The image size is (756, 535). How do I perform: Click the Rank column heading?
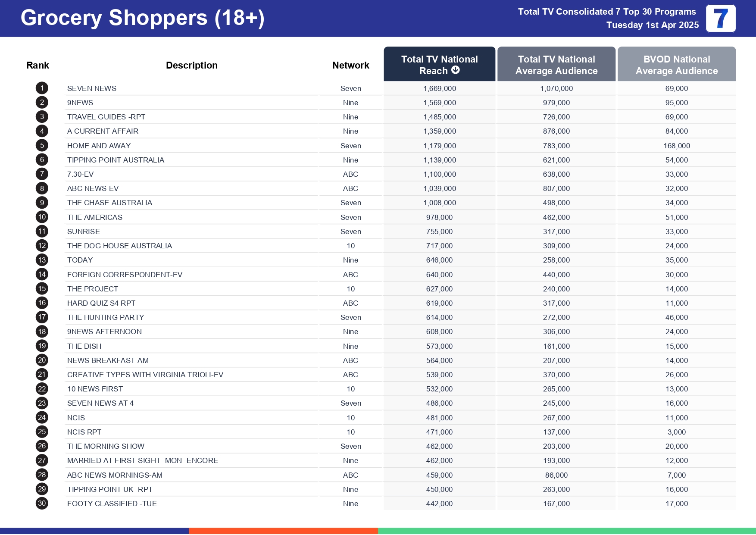37,66
